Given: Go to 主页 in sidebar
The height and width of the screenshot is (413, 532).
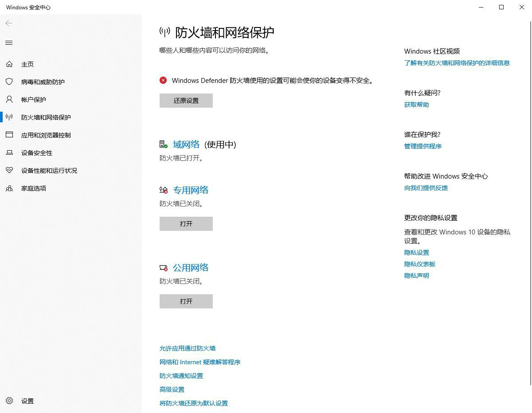Looking at the screenshot, I should click(27, 64).
